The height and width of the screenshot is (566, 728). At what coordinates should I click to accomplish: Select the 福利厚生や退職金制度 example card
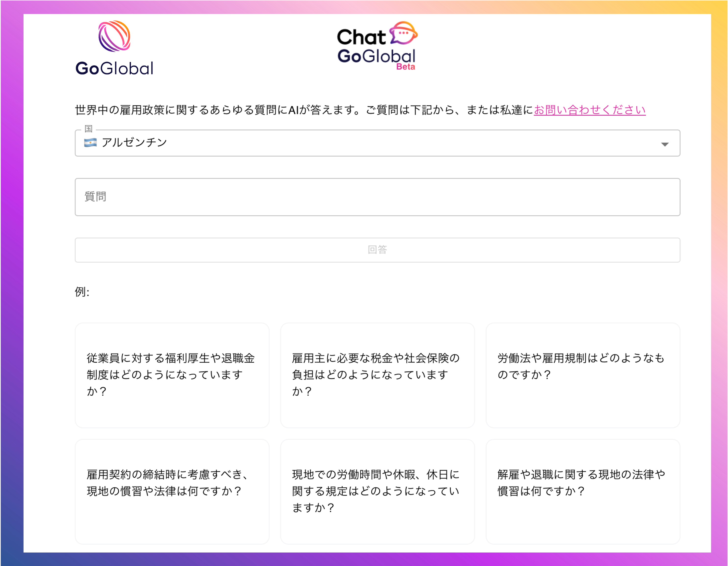pyautogui.click(x=172, y=375)
